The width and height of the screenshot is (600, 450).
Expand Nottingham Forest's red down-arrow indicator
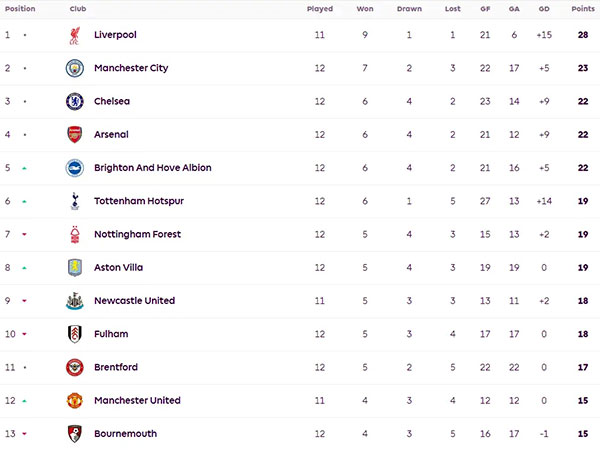[x=24, y=234]
